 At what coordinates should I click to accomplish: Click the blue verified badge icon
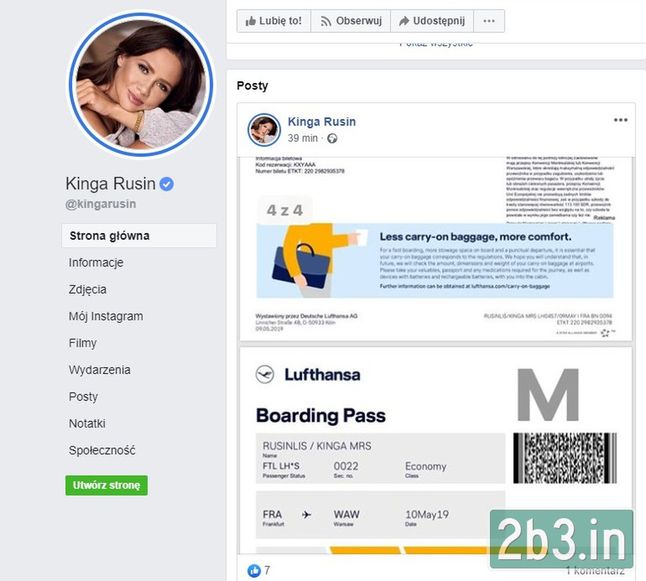point(166,184)
